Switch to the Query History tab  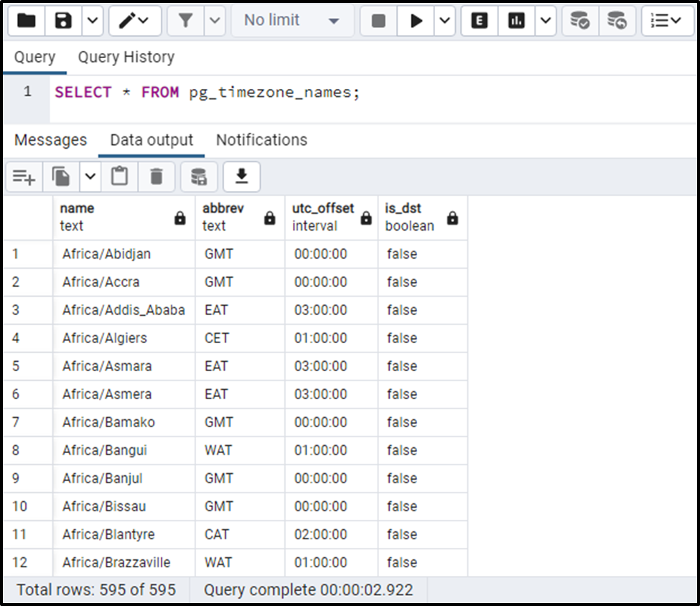pyautogui.click(x=126, y=57)
